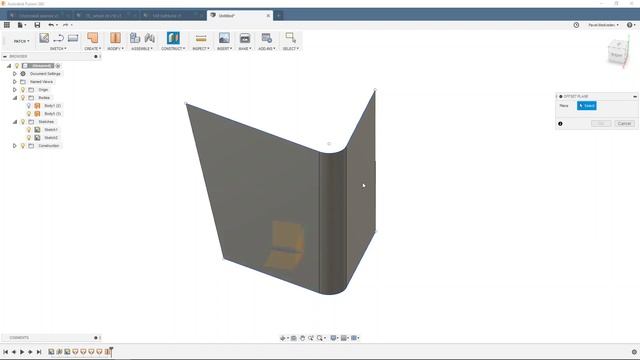The image size is (640, 360).
Task: Open the SKETCH menu label
Action: 58,49
